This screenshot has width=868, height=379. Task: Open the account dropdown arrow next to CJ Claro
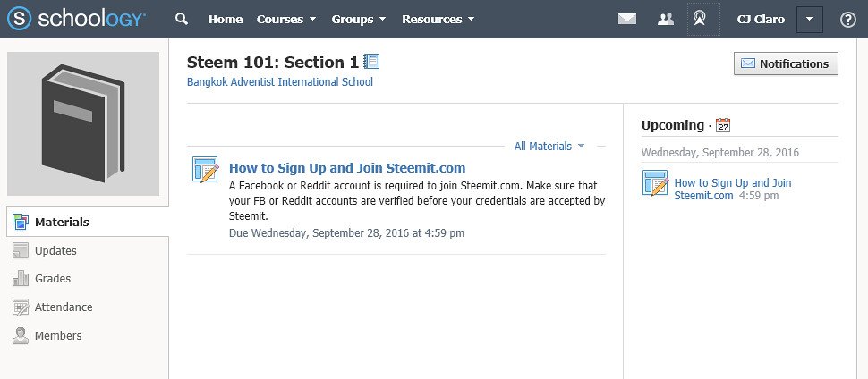[809, 20]
